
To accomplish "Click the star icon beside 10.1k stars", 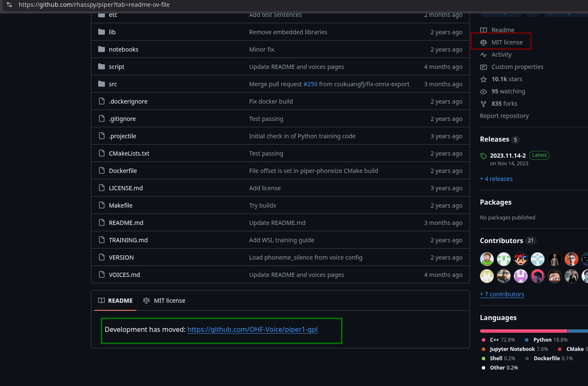I will (484, 79).
